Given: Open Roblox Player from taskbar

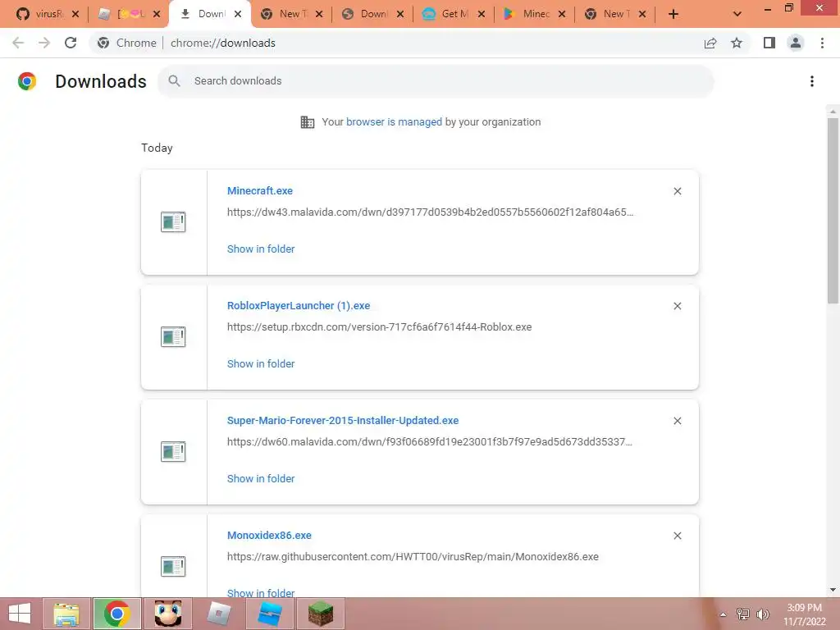Looking at the screenshot, I should pos(218,614).
